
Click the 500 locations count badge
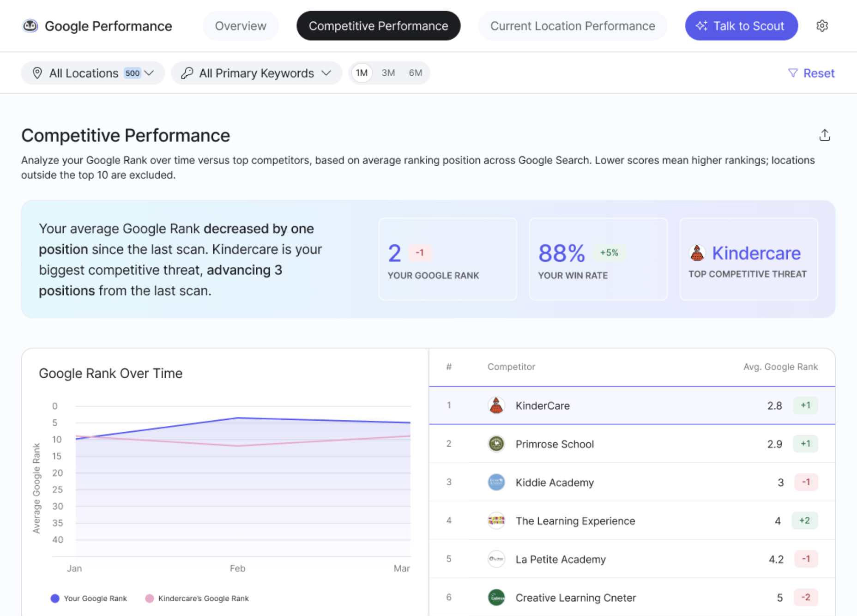click(x=133, y=73)
